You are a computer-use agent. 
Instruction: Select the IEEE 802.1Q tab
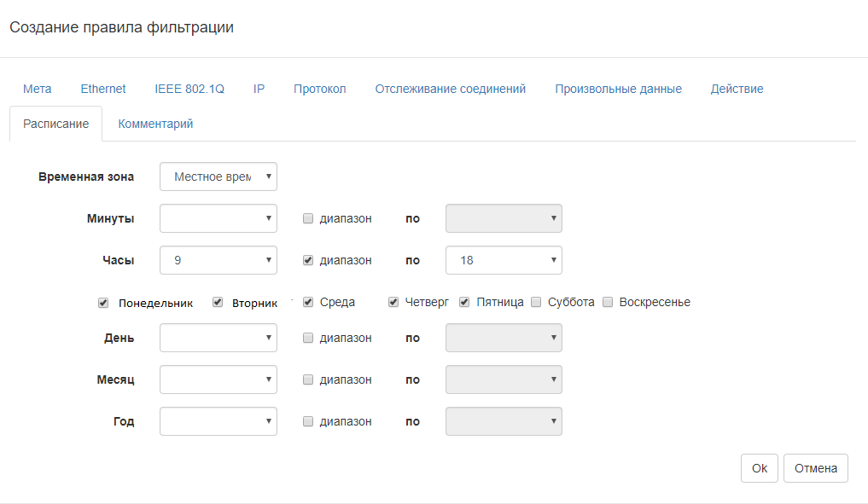coord(189,89)
